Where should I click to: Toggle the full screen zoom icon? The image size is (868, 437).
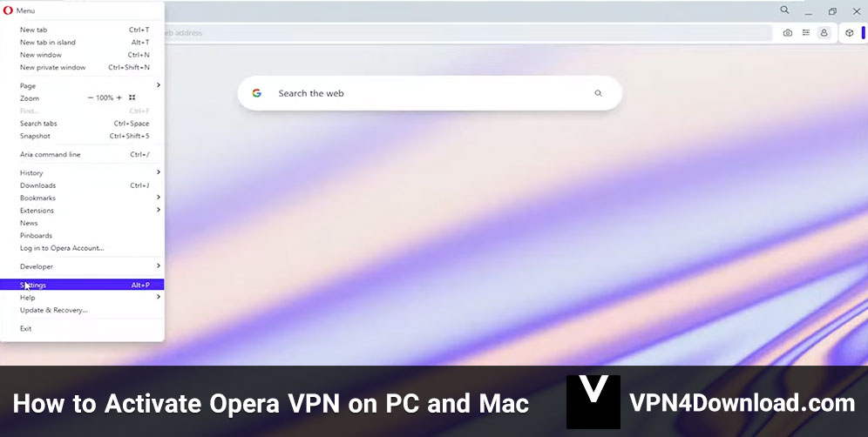coord(132,97)
